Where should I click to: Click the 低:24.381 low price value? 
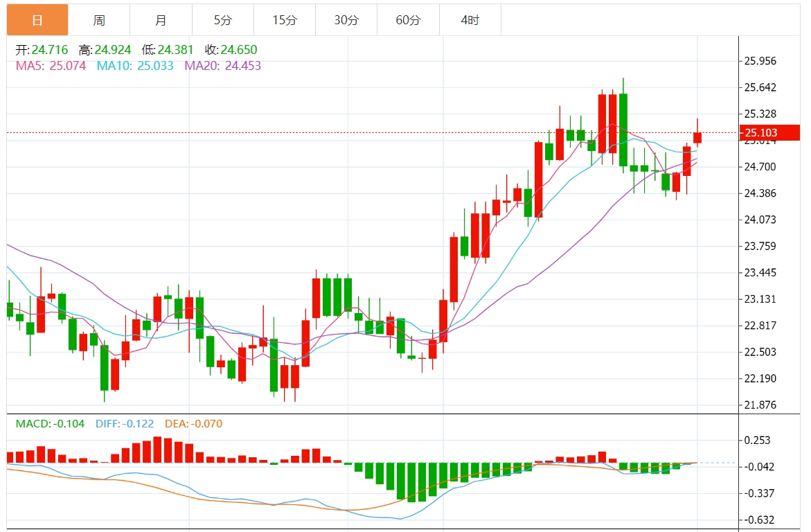[168, 50]
